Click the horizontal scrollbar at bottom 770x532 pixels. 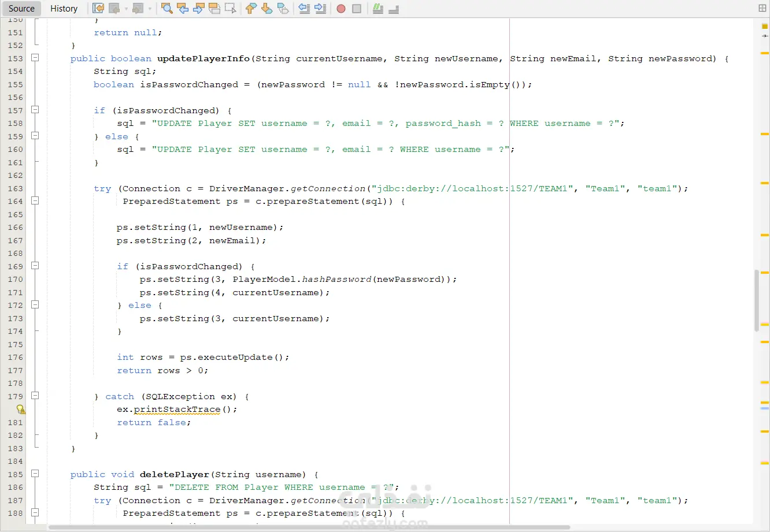click(309, 527)
